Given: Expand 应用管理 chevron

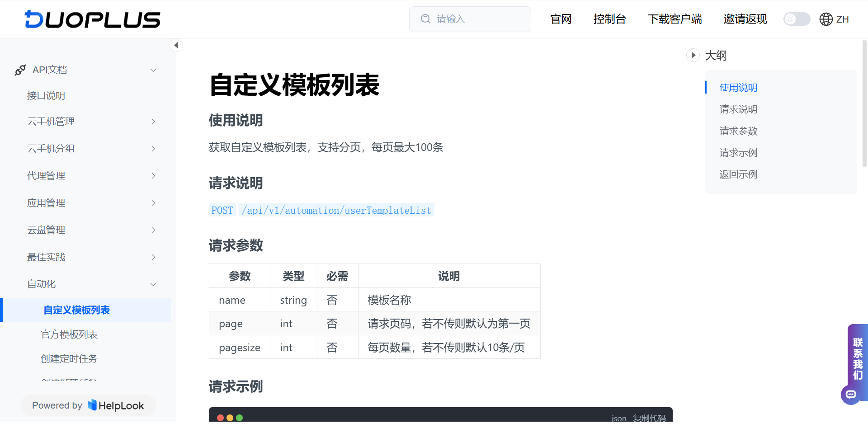Looking at the screenshot, I should click(153, 203).
